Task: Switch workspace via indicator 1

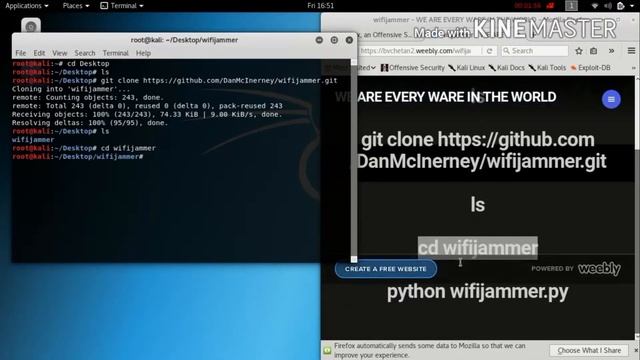Action: point(571,6)
